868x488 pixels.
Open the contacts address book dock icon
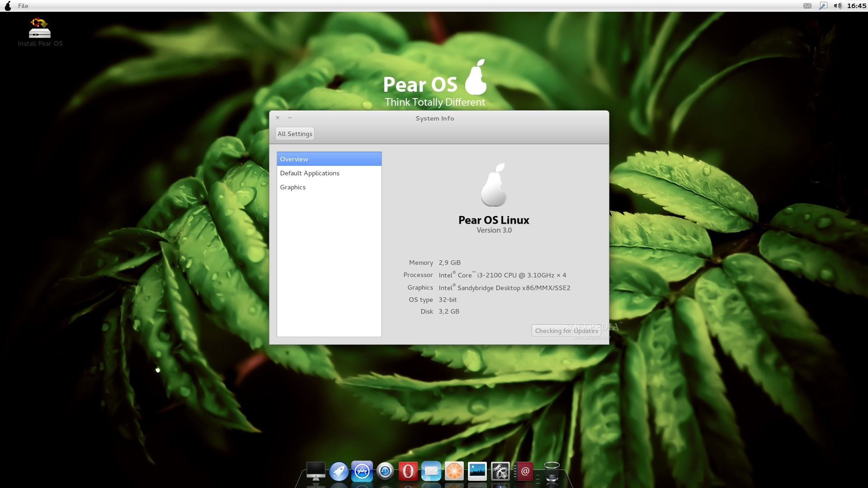(x=524, y=471)
